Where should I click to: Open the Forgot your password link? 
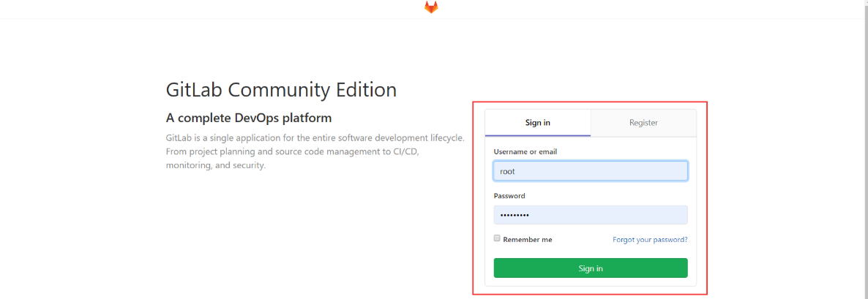[650, 240]
